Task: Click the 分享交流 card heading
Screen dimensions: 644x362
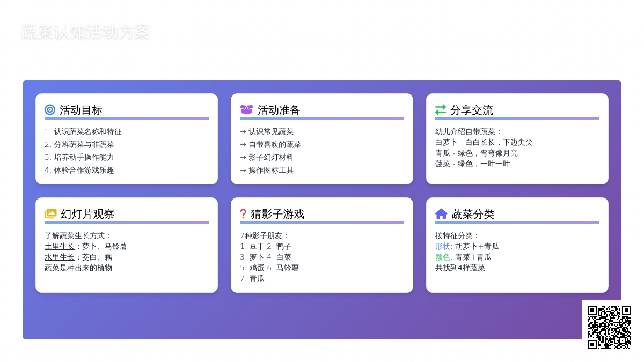Action: pyautogui.click(x=472, y=110)
